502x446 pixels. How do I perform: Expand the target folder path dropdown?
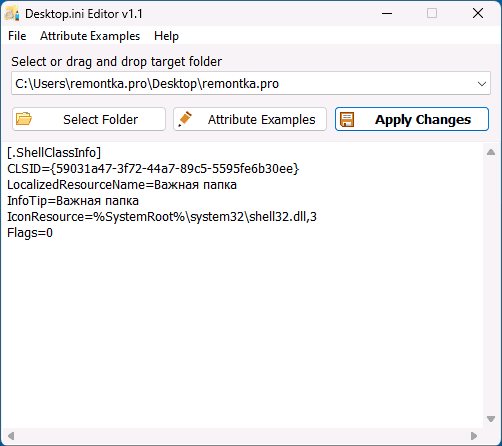coord(482,84)
